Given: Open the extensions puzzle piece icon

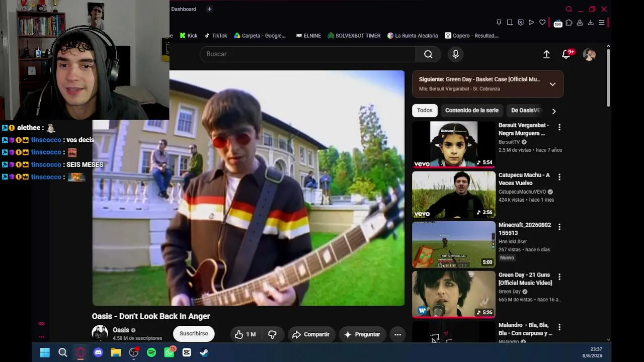Looking at the screenshot, I should coord(569,23).
